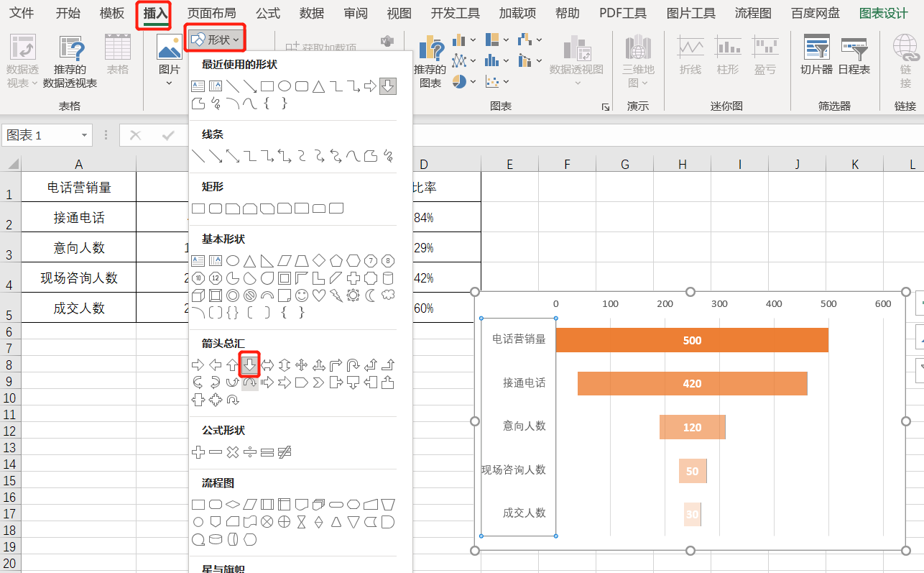Switch to the 数据 tab
The width and height of the screenshot is (924, 573).
click(312, 13)
